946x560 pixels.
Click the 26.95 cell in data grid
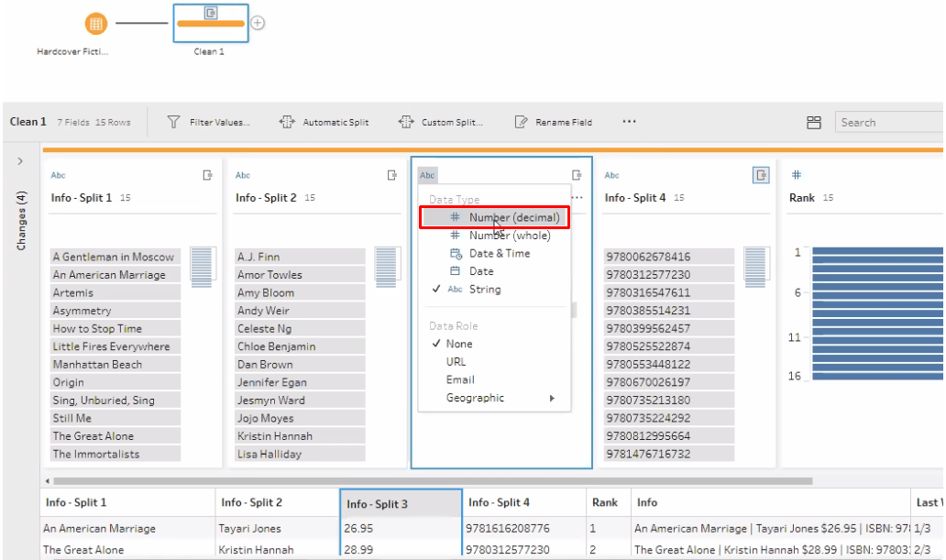tap(401, 528)
